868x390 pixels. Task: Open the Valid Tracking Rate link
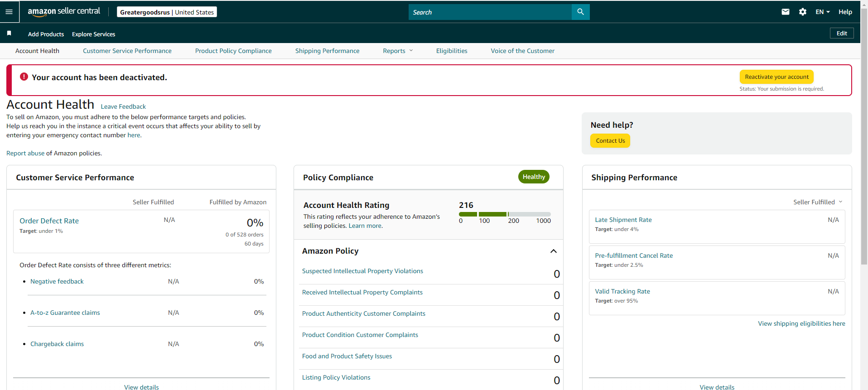tap(622, 291)
